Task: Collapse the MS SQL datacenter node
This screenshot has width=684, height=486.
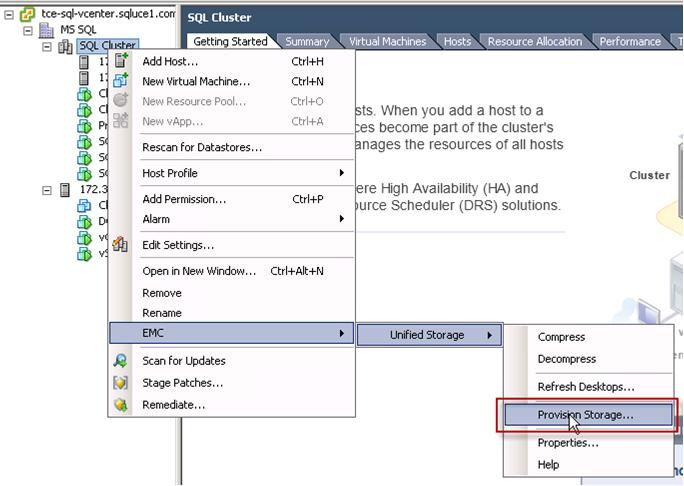Action: pos(28,31)
